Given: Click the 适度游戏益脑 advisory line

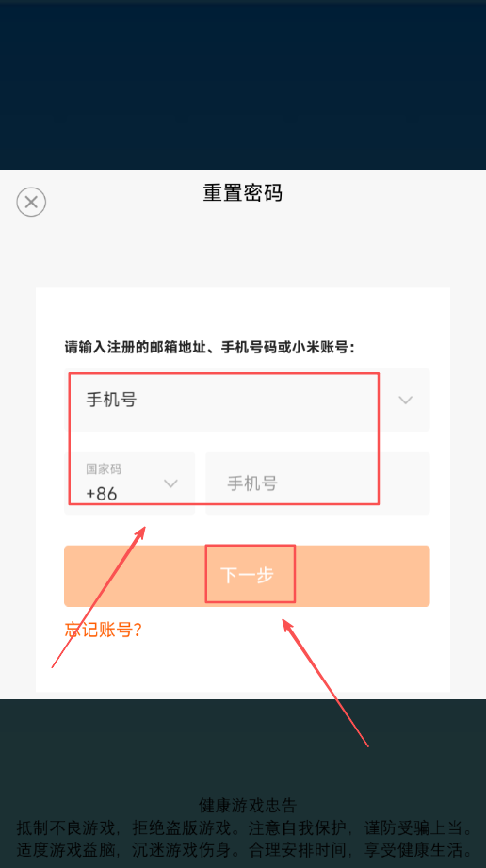Looking at the screenshot, I should pyautogui.click(x=243, y=848).
